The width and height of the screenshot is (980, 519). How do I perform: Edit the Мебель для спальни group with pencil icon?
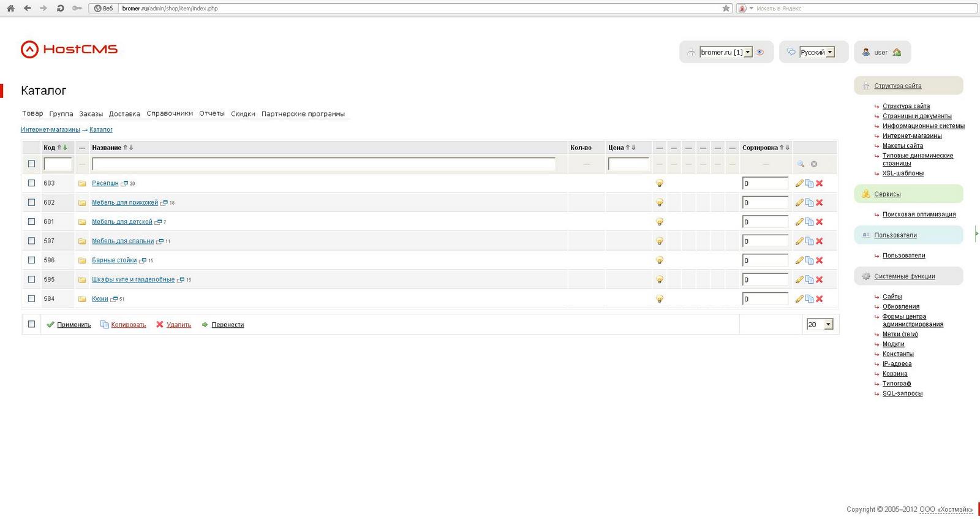[x=799, y=241]
